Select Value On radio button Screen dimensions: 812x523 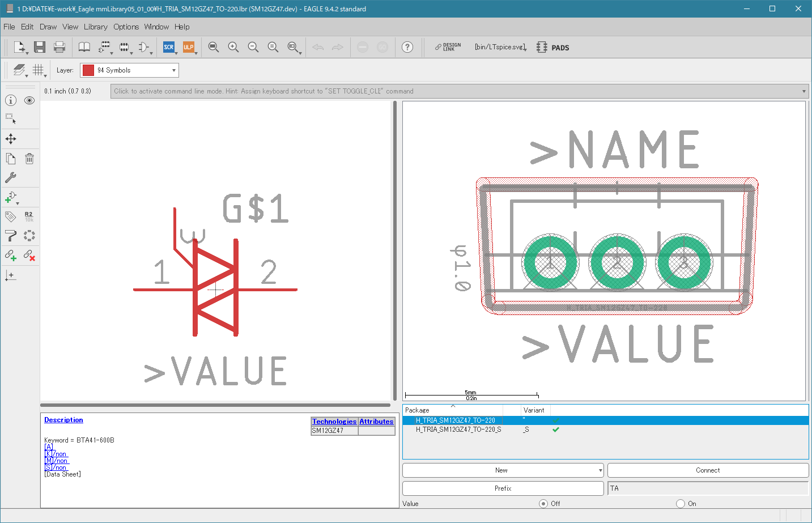click(x=681, y=504)
